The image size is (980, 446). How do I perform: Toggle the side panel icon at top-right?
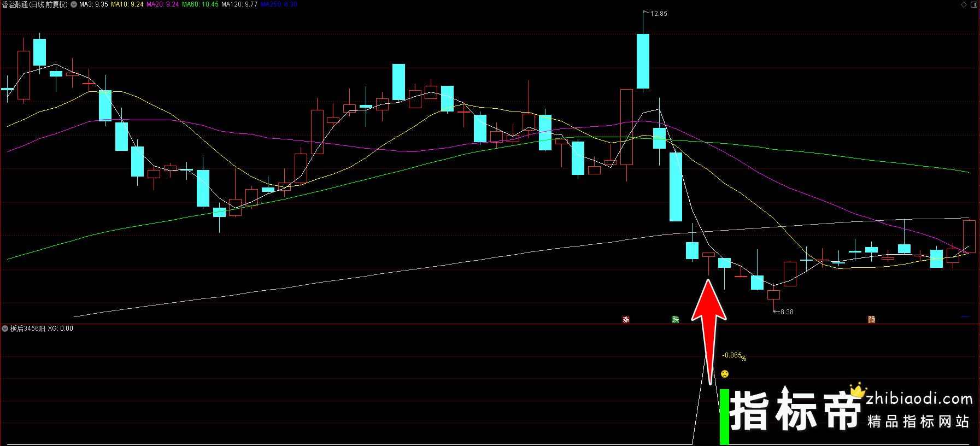[974, 4]
